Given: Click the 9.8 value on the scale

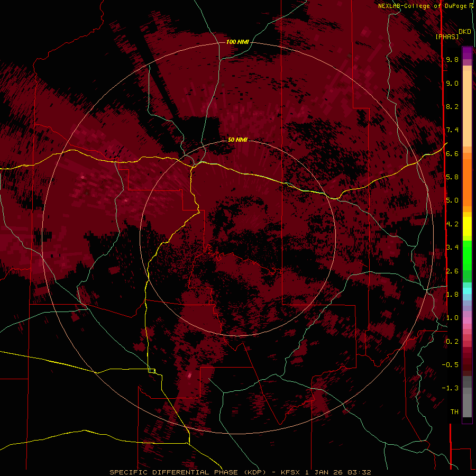Looking at the screenshot, I should pyautogui.click(x=452, y=59).
